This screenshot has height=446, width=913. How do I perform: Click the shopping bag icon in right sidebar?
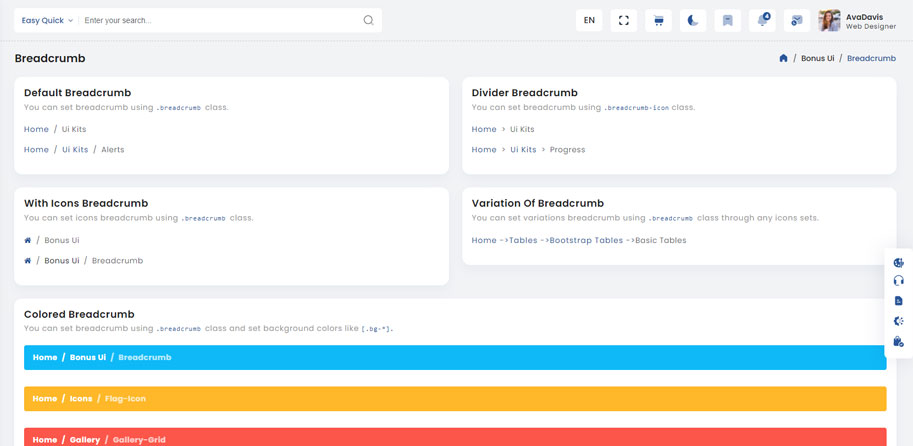click(x=898, y=342)
